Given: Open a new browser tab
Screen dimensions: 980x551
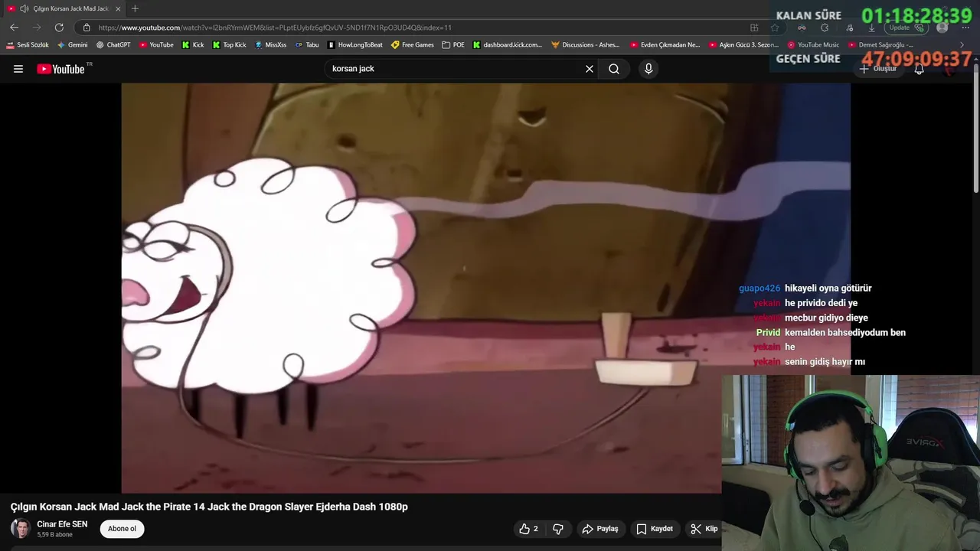Looking at the screenshot, I should tap(135, 8).
